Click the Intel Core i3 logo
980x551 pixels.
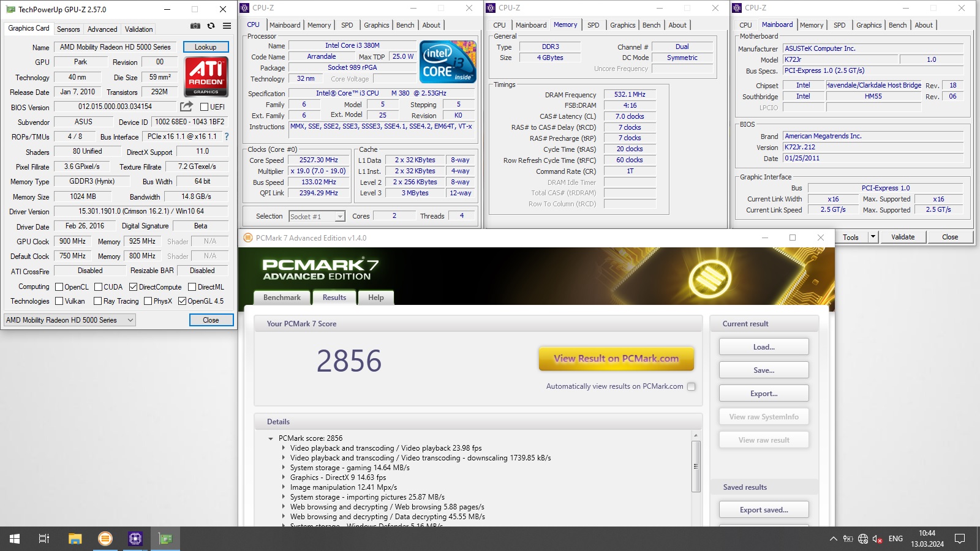(448, 62)
